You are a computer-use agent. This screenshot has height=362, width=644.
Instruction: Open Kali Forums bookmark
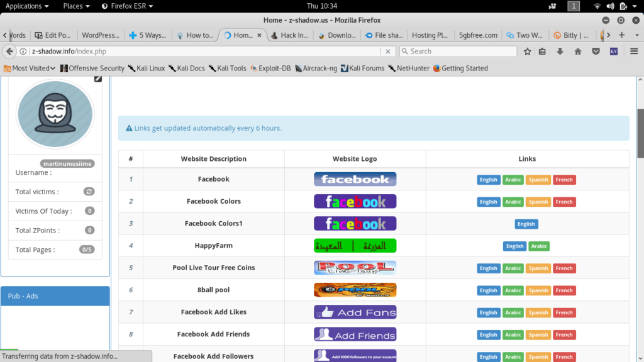tap(363, 69)
